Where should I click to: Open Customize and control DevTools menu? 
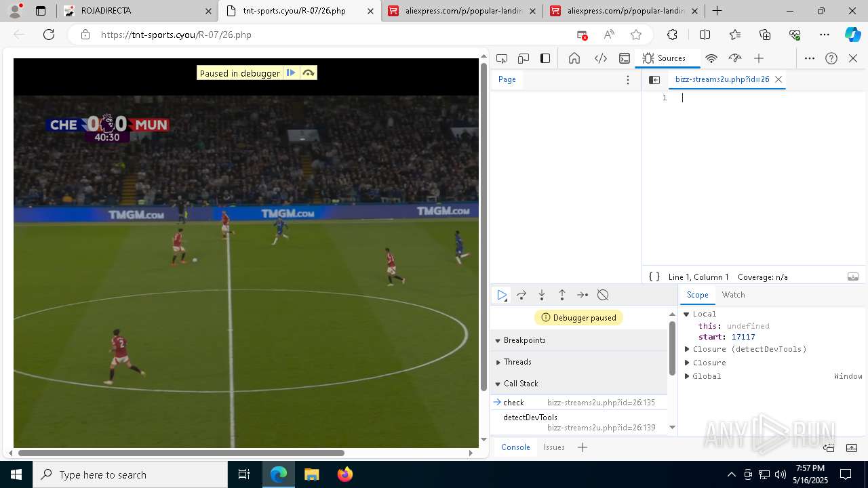810,58
